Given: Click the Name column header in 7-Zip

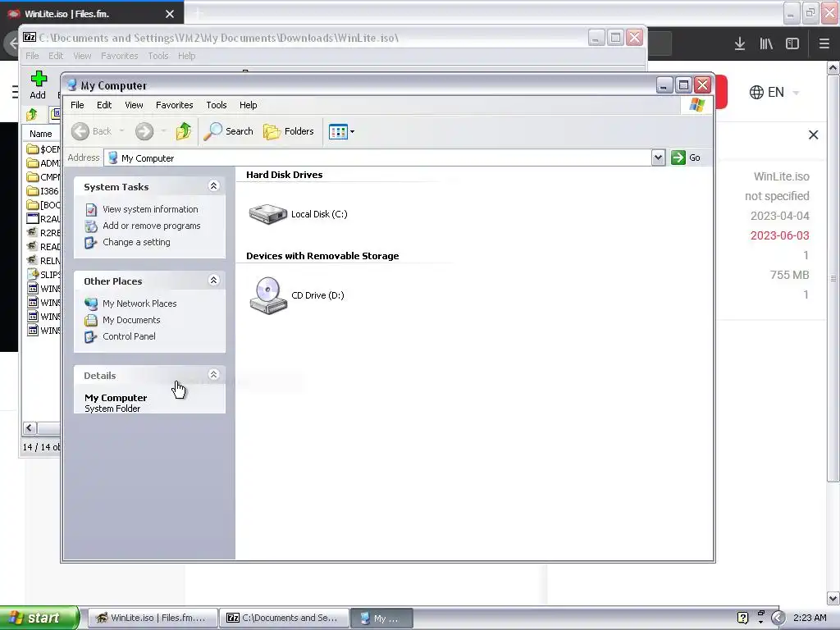Looking at the screenshot, I should [x=41, y=134].
